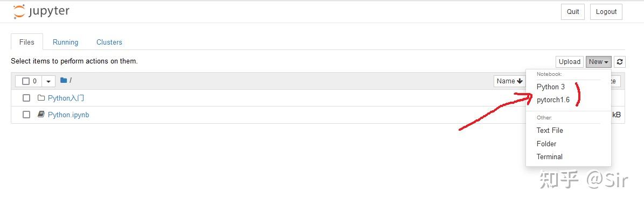644x206 pixels.
Task: Click the Jupyter logo icon
Action: coord(19,11)
